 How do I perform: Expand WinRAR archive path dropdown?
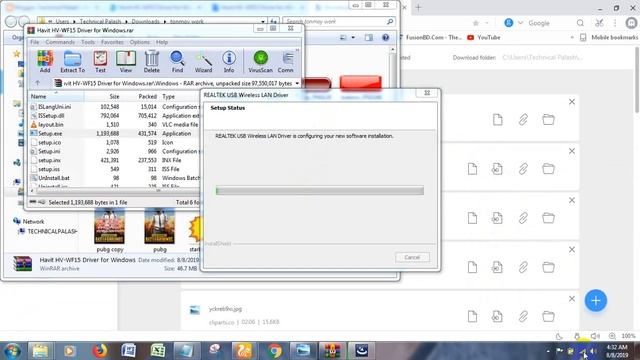pos(297,83)
